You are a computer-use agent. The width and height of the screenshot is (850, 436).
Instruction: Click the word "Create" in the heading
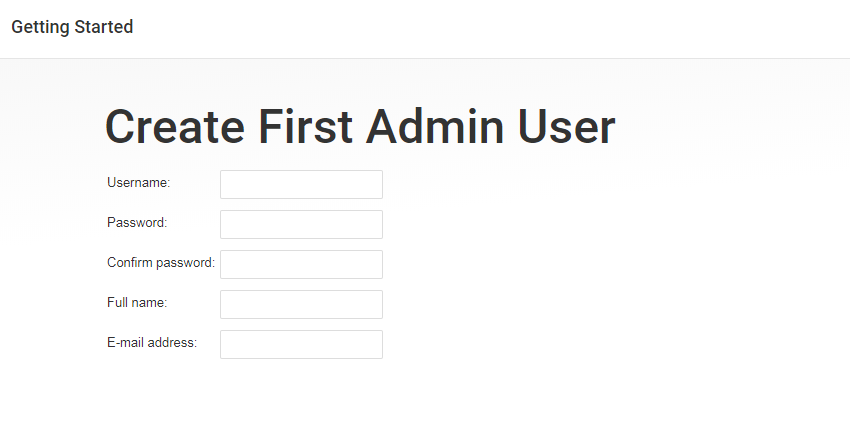[x=175, y=127]
